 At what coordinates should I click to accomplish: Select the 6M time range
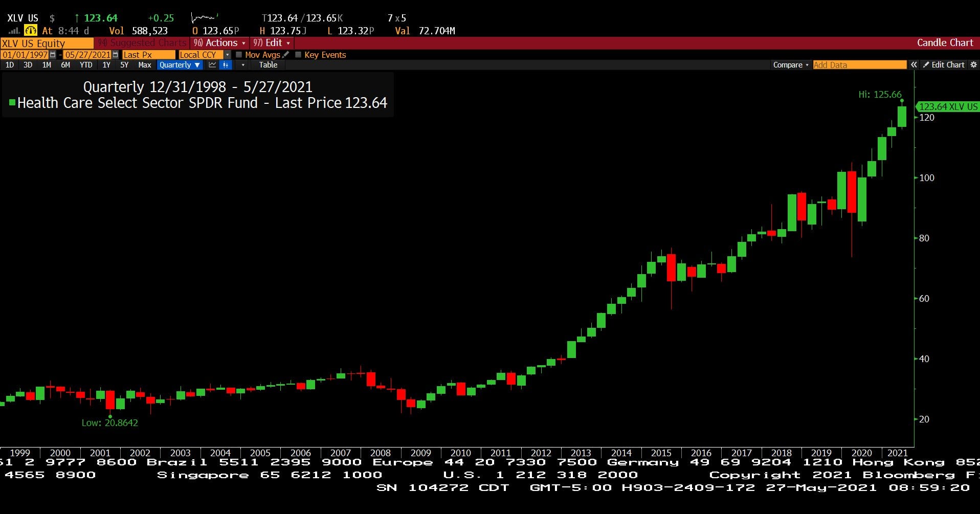pos(65,65)
